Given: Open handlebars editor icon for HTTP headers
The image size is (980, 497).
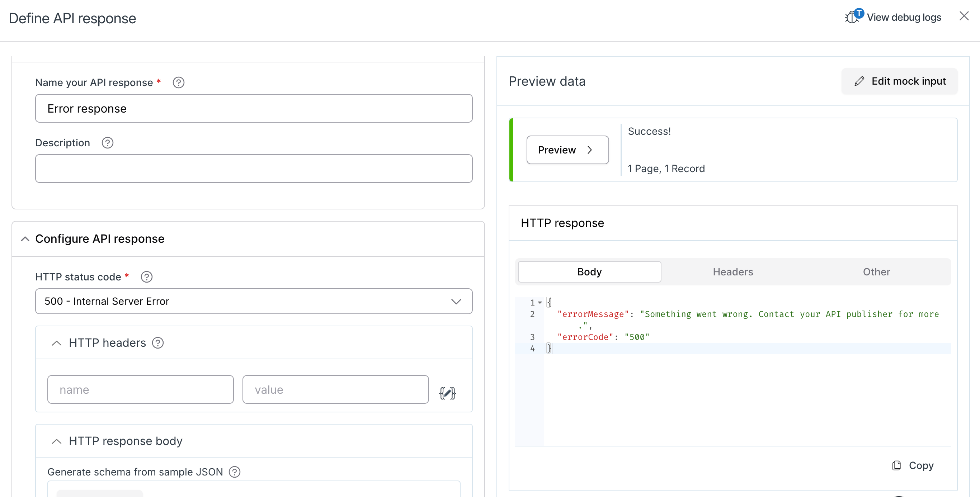Looking at the screenshot, I should pyautogui.click(x=447, y=393).
